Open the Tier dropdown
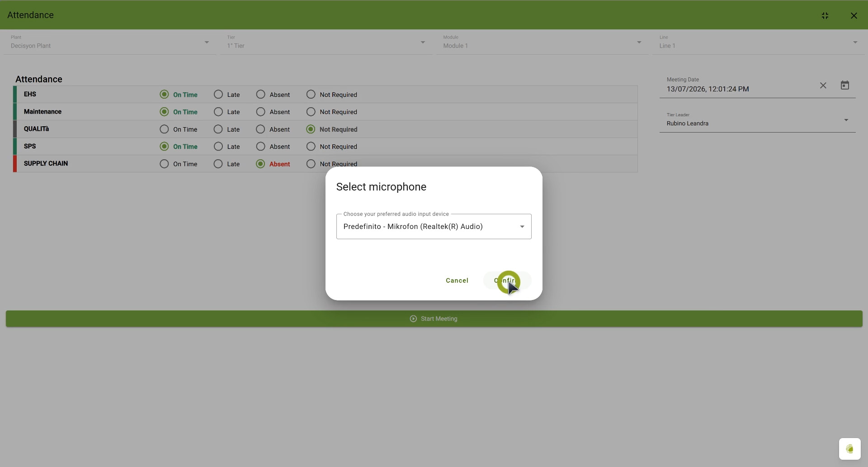 [326, 43]
